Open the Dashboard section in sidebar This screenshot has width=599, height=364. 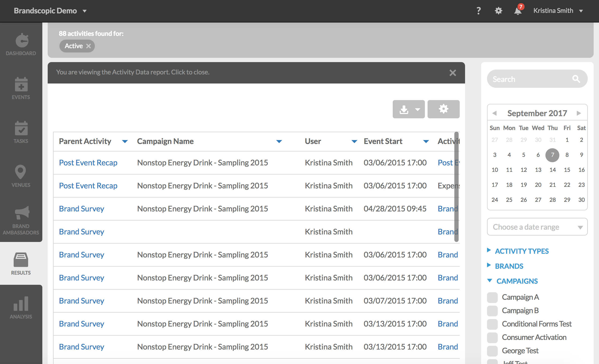click(x=21, y=44)
